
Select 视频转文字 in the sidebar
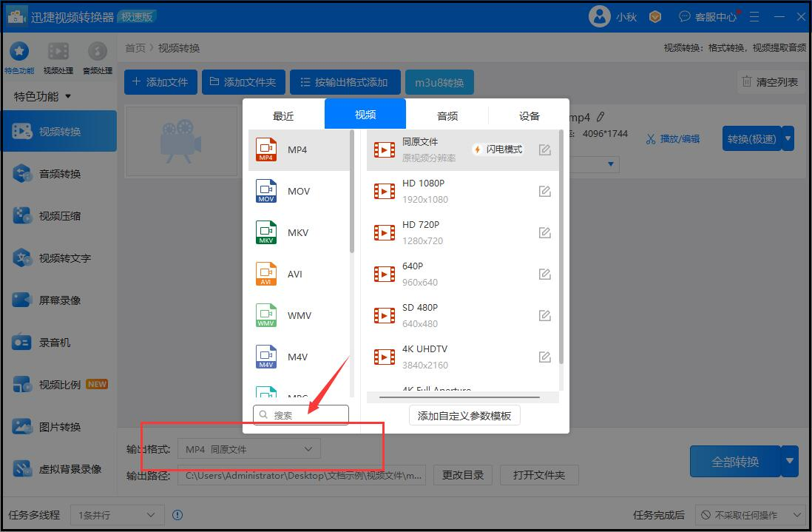(x=59, y=257)
